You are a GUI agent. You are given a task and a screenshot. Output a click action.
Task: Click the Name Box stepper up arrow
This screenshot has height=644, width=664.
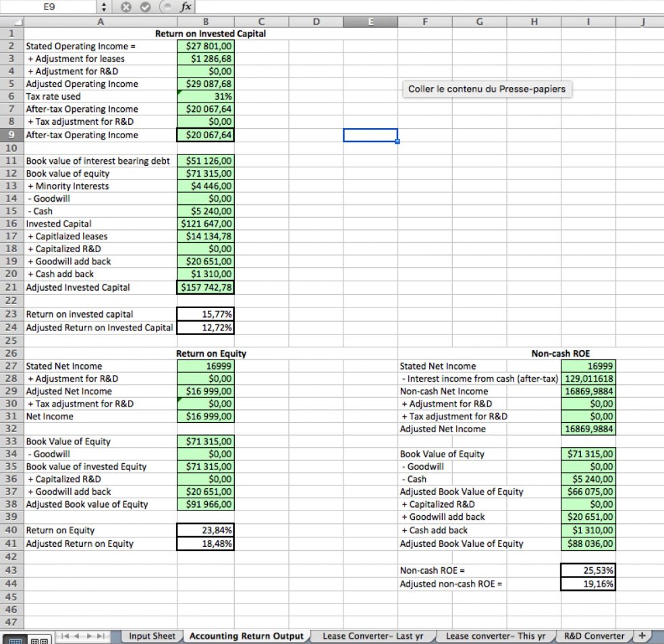[103, 4]
